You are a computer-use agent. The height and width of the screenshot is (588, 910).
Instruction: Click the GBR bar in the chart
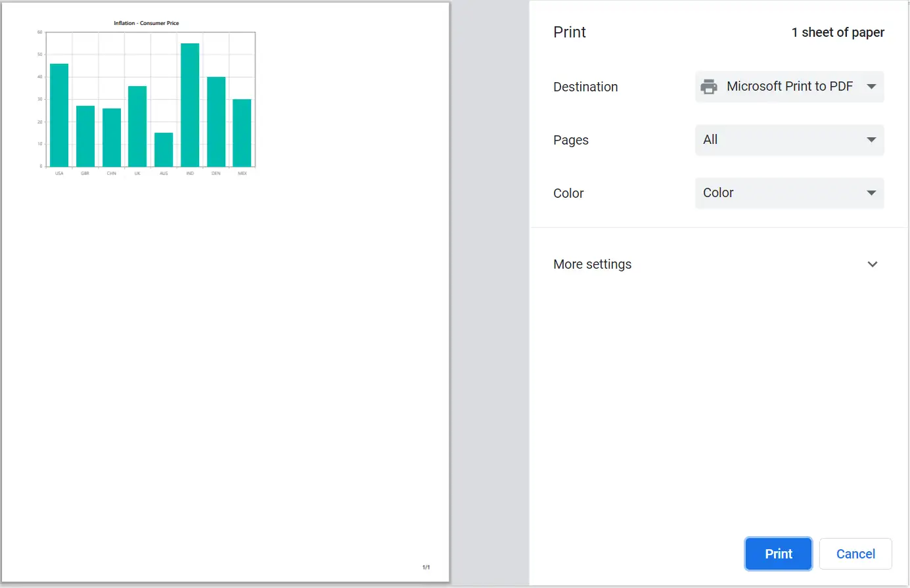point(85,136)
